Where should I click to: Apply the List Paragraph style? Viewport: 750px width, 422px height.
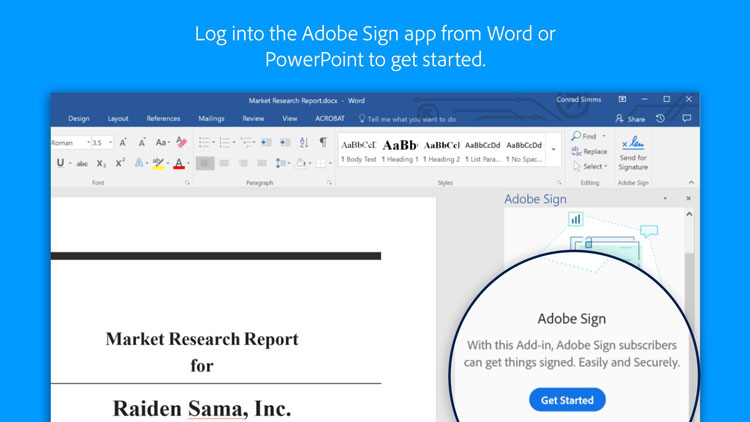tap(483, 151)
